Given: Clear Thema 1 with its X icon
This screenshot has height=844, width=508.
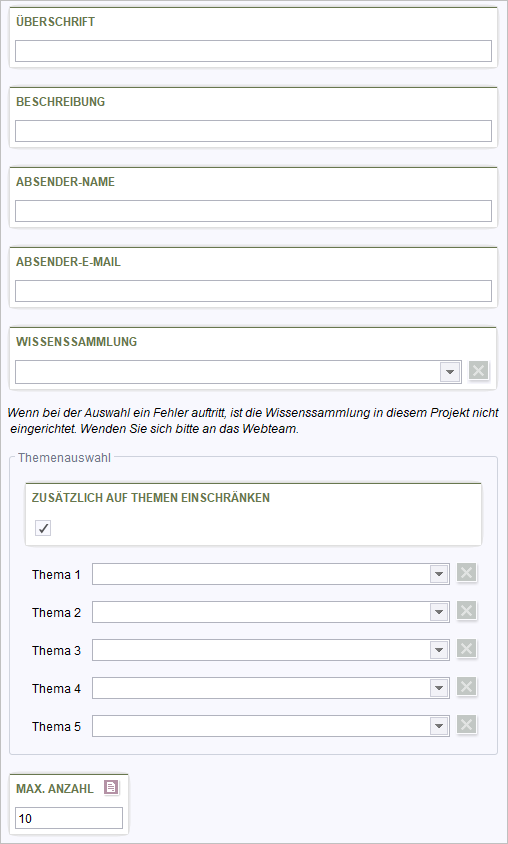Looking at the screenshot, I should click(x=467, y=573).
